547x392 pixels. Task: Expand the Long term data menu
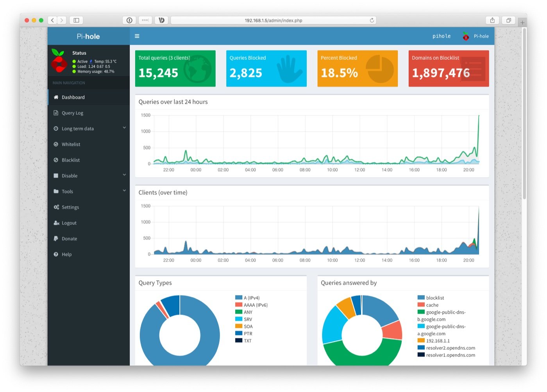click(77, 128)
